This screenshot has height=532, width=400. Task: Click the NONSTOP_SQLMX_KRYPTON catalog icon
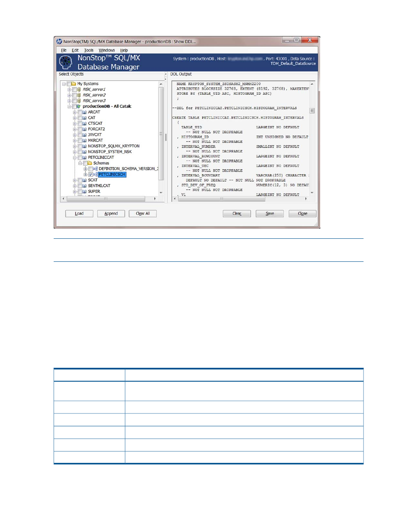point(84,146)
